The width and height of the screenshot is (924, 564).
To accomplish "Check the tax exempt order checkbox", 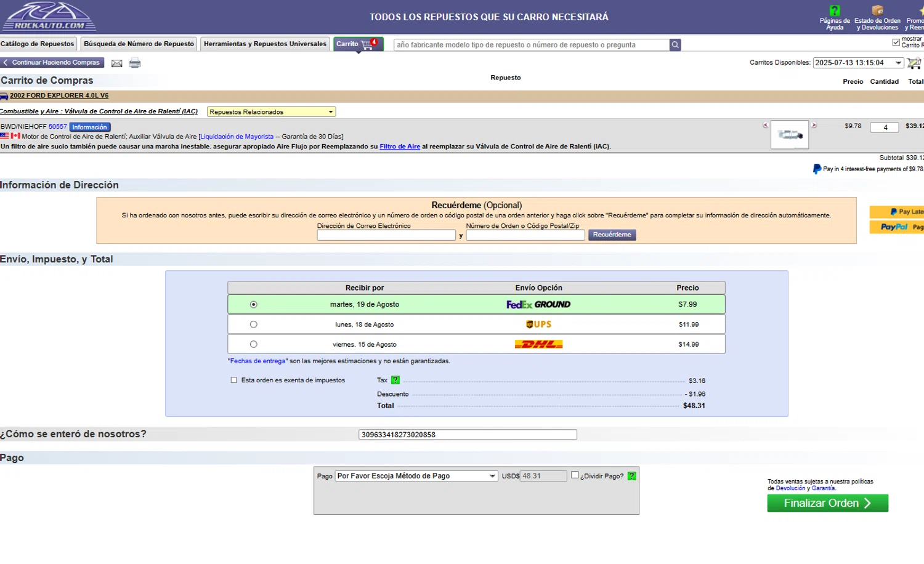I will click(234, 381).
